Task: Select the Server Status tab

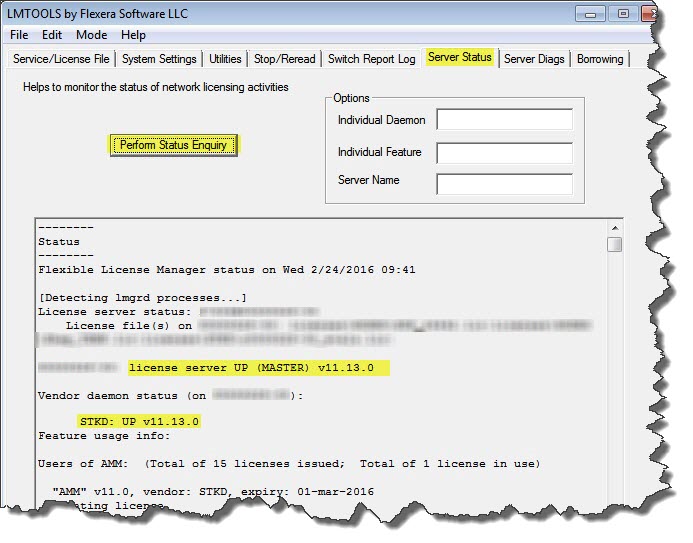Action: 460,57
